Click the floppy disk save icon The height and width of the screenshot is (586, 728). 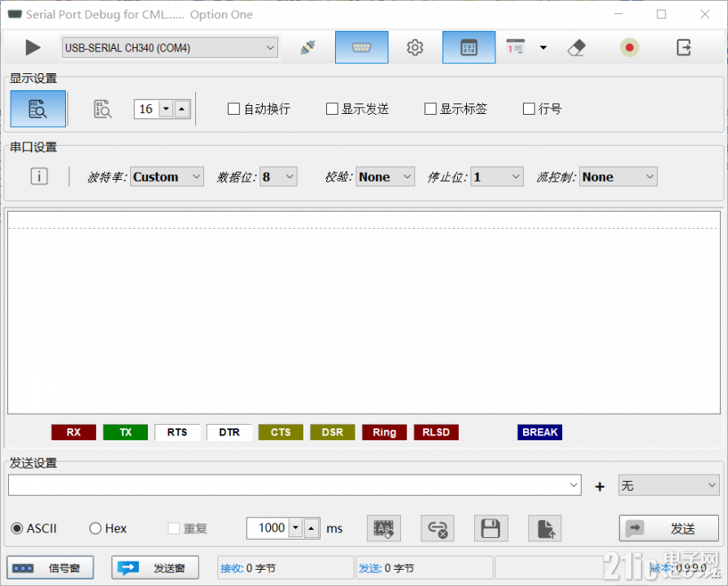point(490,529)
